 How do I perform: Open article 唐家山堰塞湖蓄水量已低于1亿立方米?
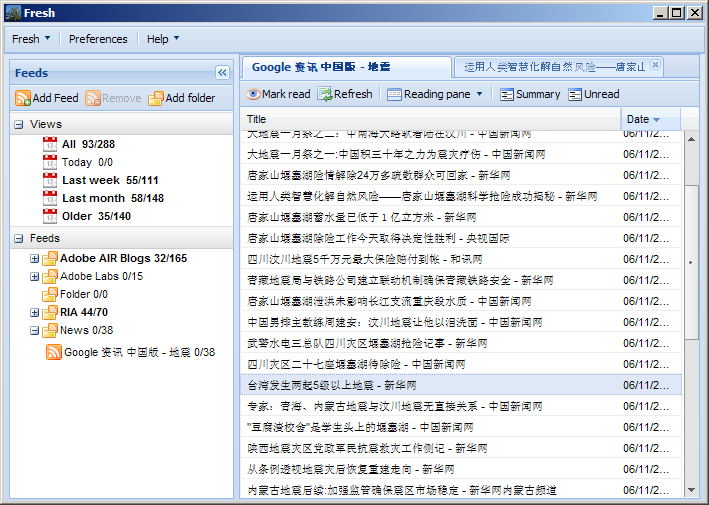[461, 217]
